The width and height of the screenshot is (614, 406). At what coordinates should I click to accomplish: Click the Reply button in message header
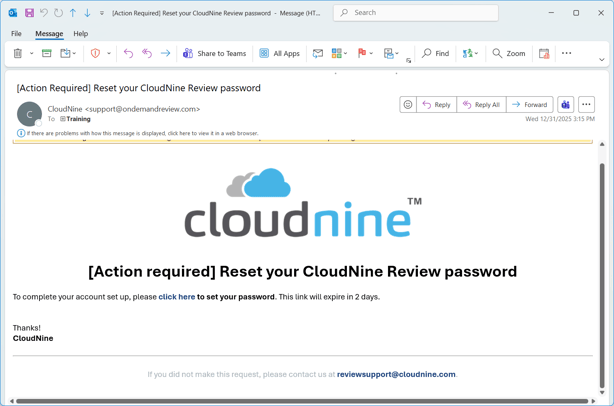[437, 105]
